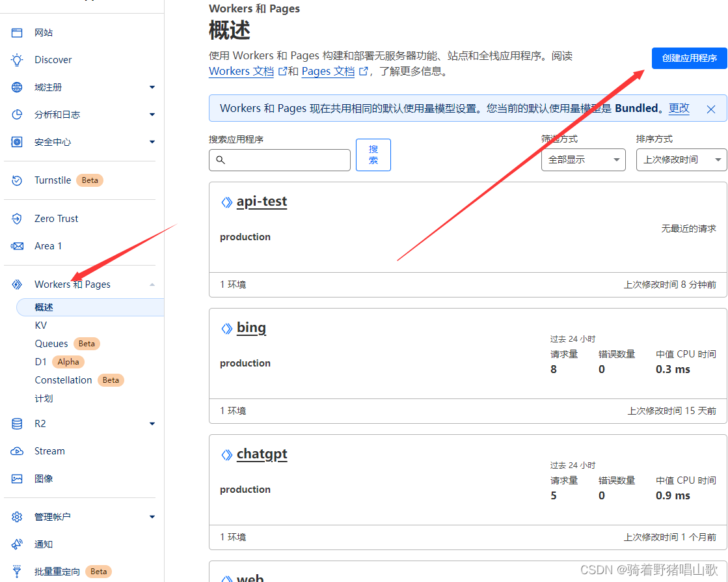Click external link icon after Workers 文档
The image size is (728, 582).
[282, 72]
